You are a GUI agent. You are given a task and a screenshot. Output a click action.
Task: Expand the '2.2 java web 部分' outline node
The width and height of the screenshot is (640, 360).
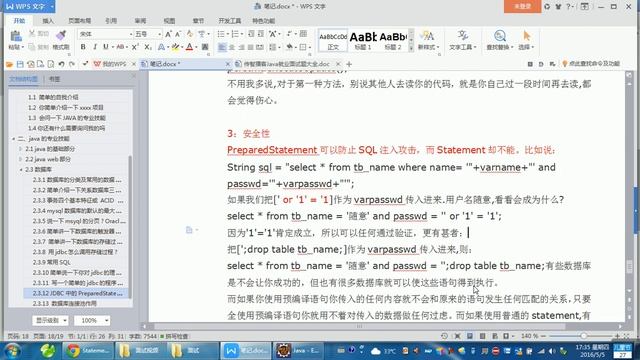click(x=20, y=159)
